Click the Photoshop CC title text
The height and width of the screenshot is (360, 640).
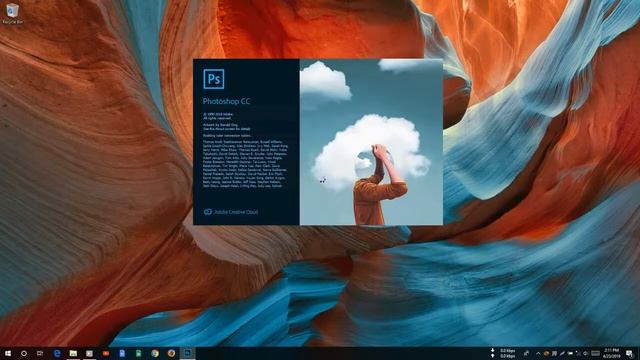(x=227, y=101)
